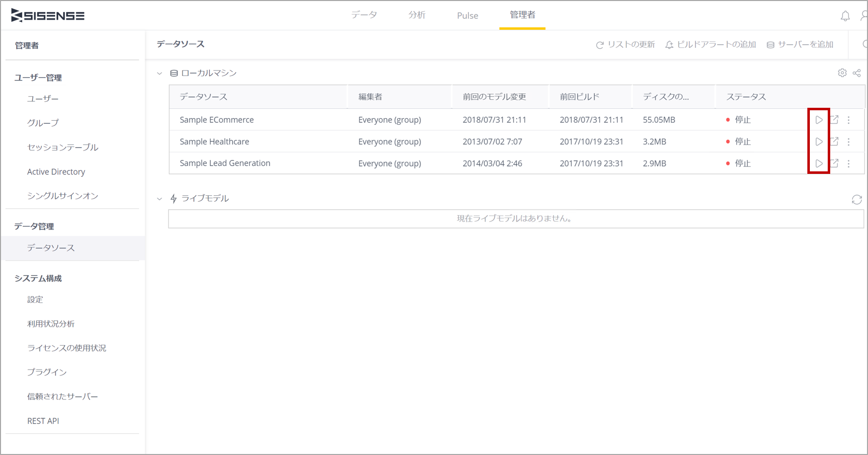Select the 管理者 tab
868x455 pixels.
[522, 15]
